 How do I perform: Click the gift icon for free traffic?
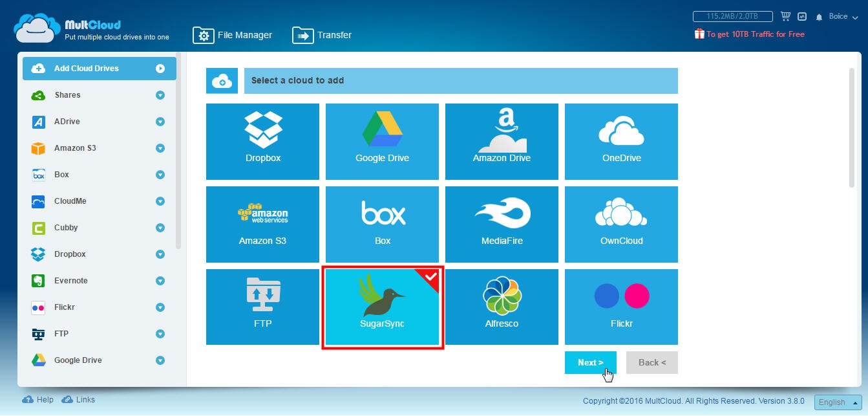(699, 34)
